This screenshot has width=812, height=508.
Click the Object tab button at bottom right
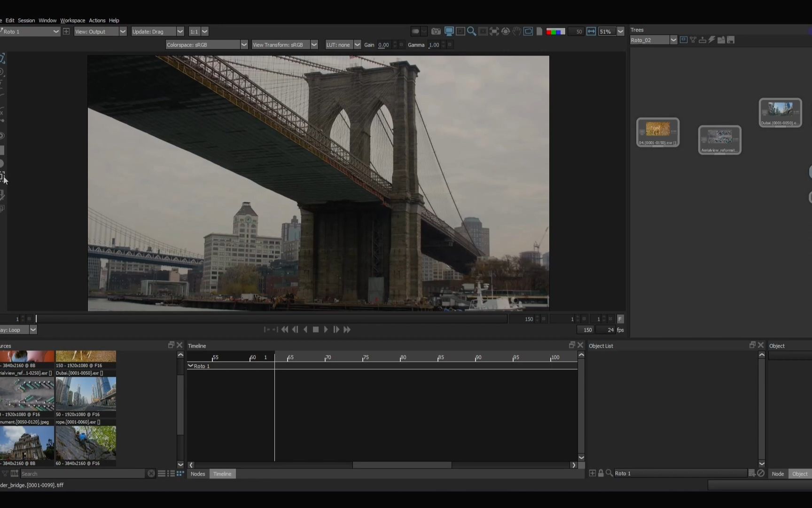(799, 474)
